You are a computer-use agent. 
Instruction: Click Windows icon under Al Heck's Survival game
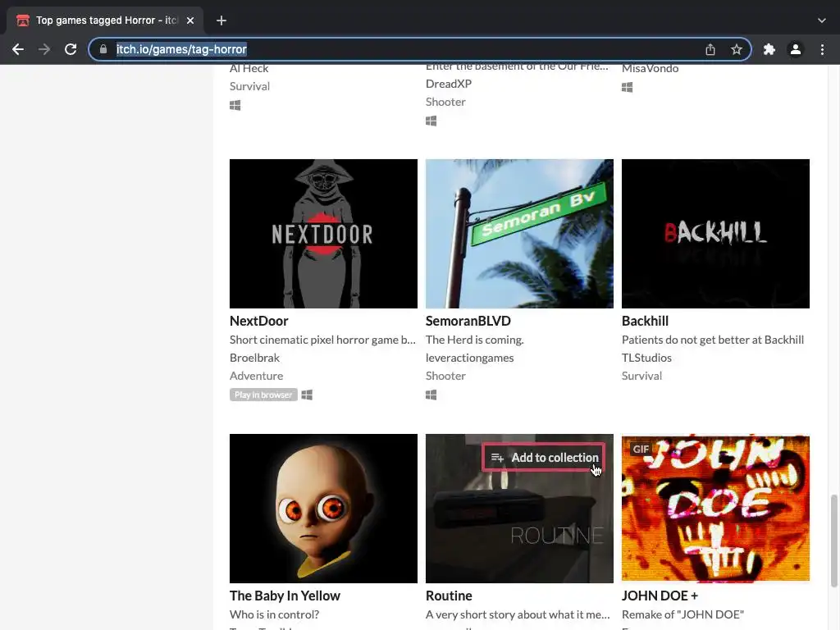[235, 105]
